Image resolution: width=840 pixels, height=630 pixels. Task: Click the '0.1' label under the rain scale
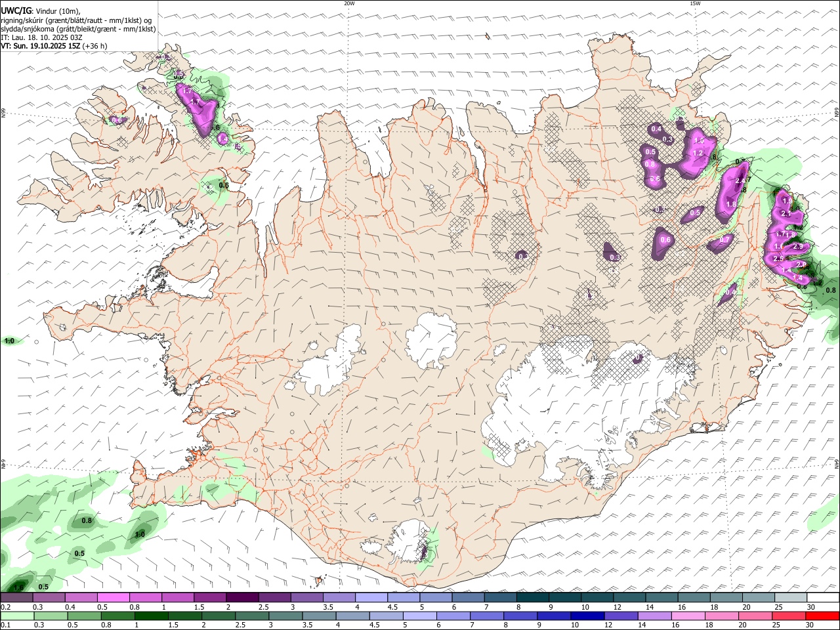5,625
